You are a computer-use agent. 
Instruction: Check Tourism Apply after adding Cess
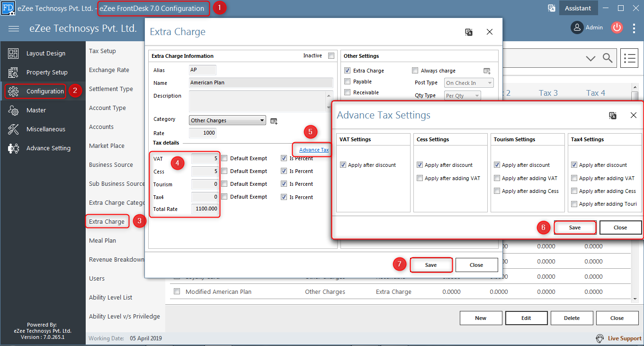497,191
